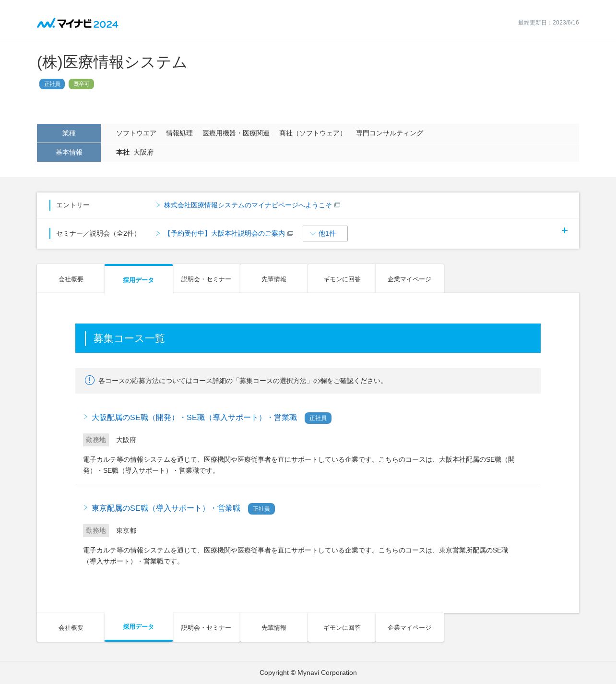The image size is (616, 684).
Task: Open 東京配属のSE職 course link
Action: 166,508
